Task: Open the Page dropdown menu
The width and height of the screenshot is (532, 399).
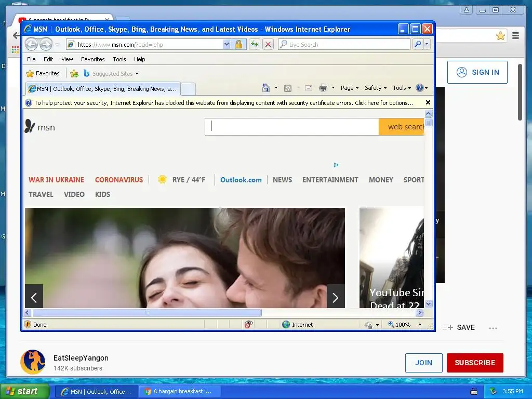Action: 350,88
